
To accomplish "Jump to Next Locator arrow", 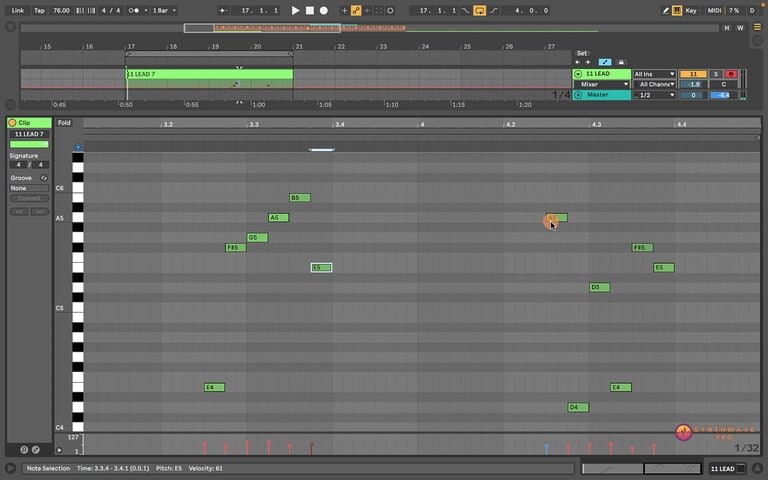I will click(x=588, y=62).
